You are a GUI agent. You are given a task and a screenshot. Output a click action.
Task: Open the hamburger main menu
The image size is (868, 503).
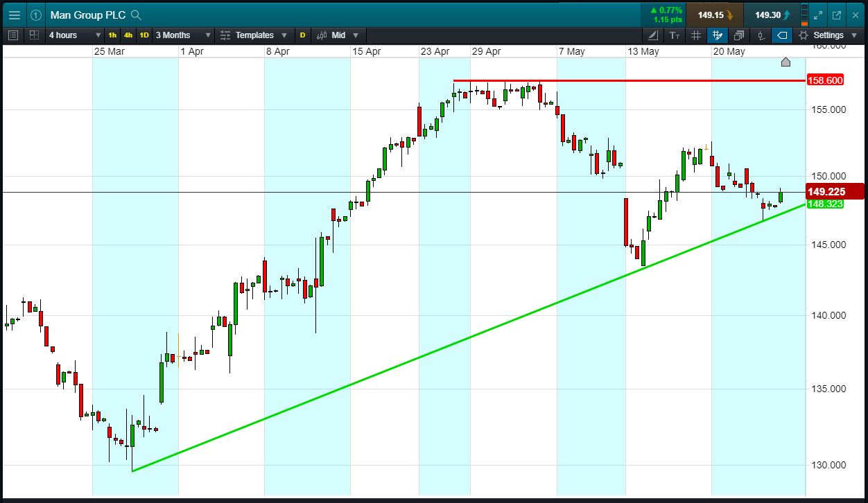(14, 15)
